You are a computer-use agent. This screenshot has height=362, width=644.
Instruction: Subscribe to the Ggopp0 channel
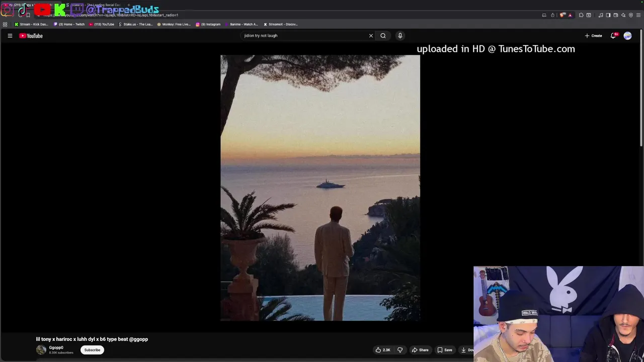92,350
